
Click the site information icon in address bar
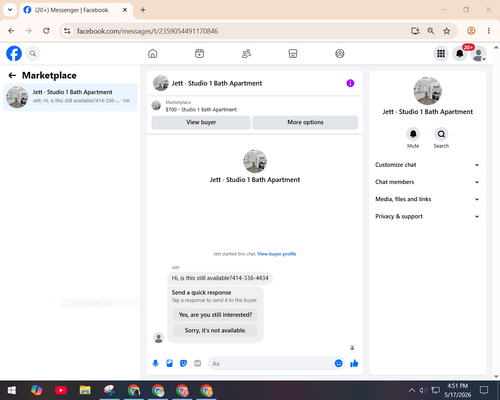click(x=67, y=31)
